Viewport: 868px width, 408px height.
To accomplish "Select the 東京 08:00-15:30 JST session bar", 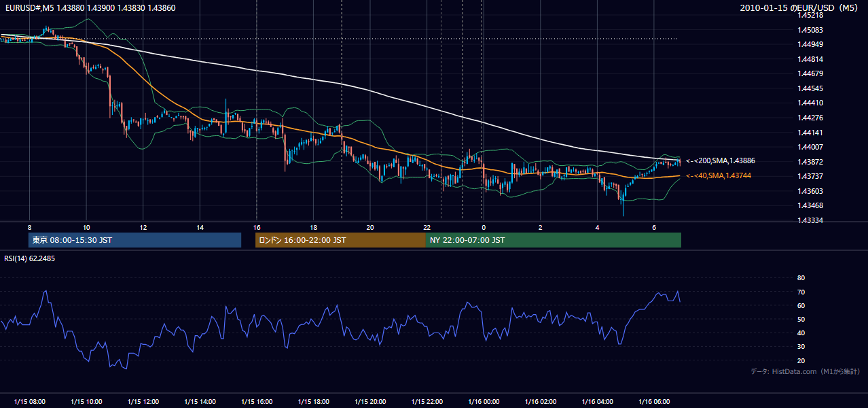I will (x=134, y=240).
